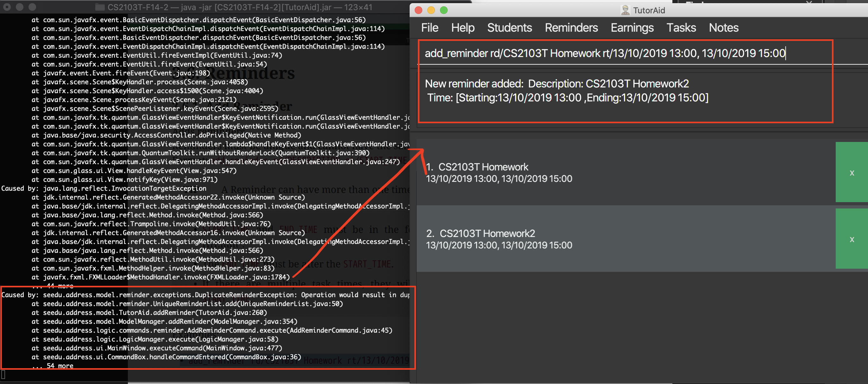Viewport: 868px width, 384px height.
Task: Click the yellow minimize button of TutorAid window
Action: pyautogui.click(x=431, y=10)
